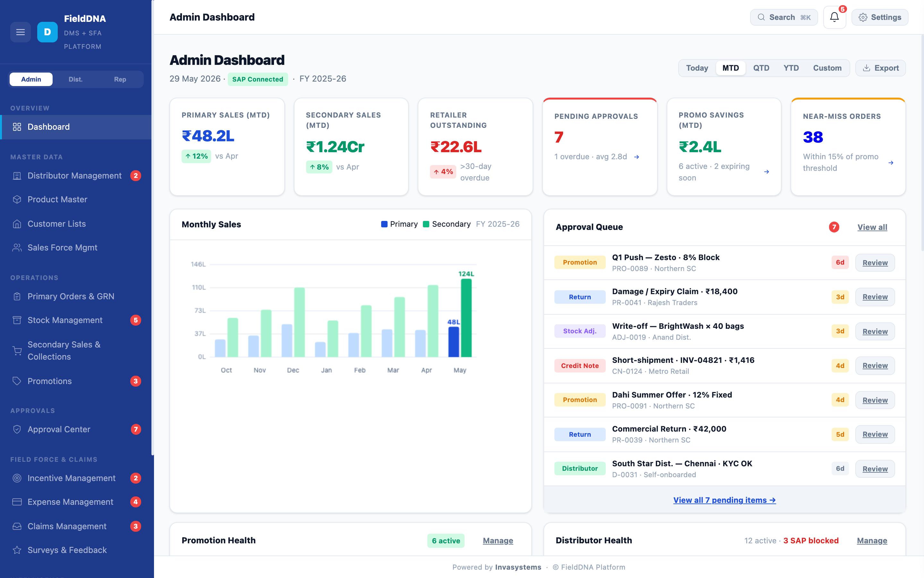
Task: Select the MTD period
Action: coord(731,68)
